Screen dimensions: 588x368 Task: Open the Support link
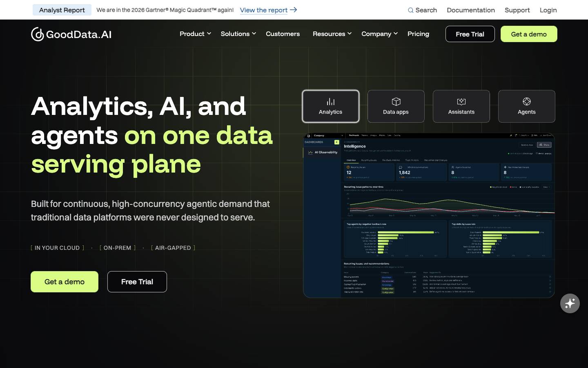pyautogui.click(x=517, y=10)
